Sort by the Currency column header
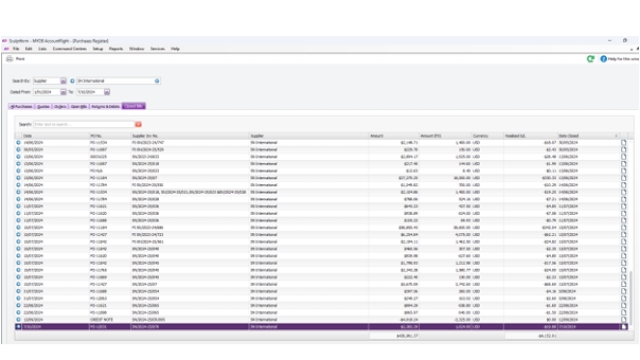The height and width of the screenshot is (360, 640). [x=487, y=136]
